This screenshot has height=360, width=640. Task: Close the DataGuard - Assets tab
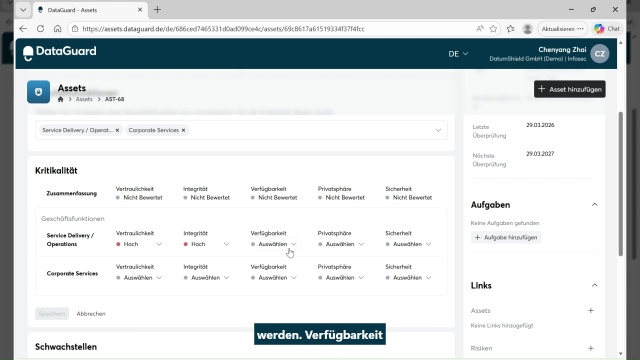(x=140, y=10)
